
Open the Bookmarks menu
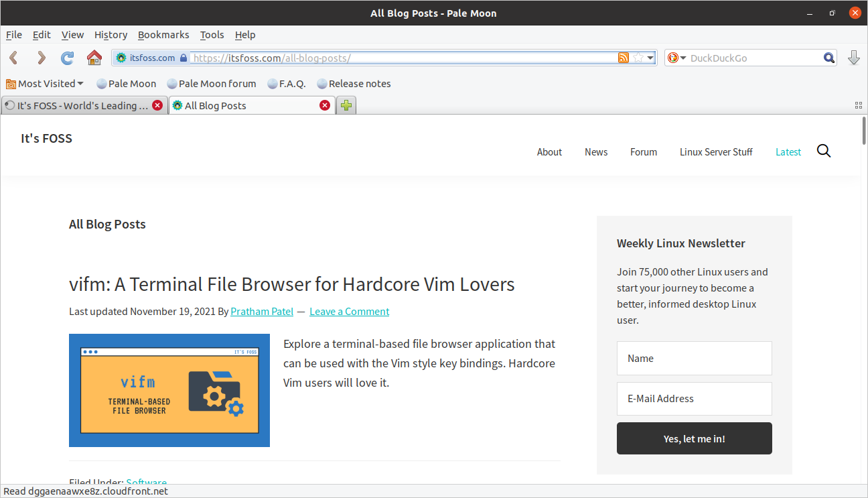pyautogui.click(x=163, y=35)
